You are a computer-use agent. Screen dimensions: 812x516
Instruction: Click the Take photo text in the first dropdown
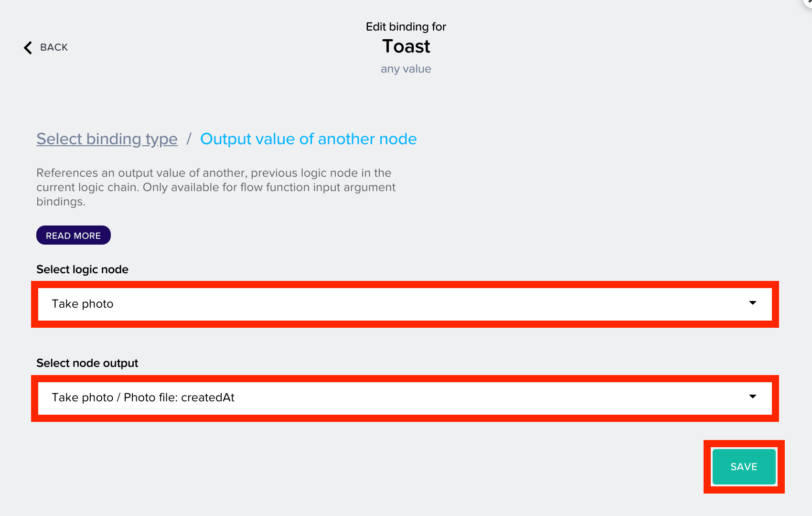click(83, 304)
